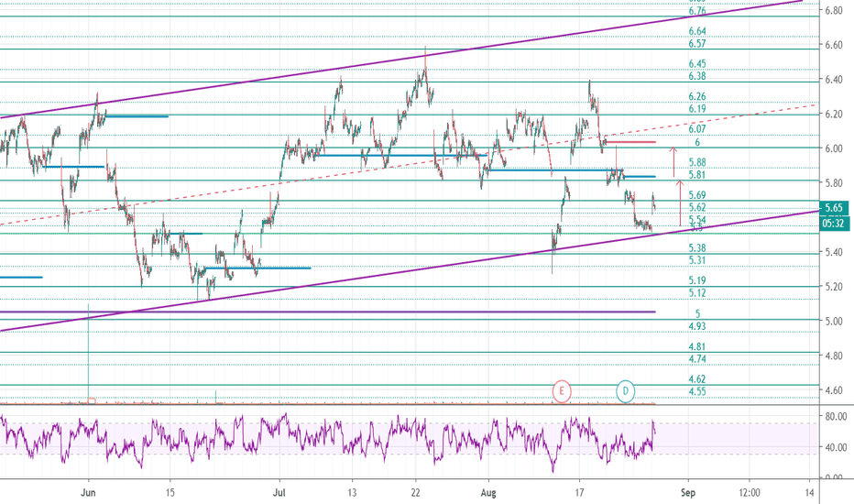Select the 5.81 level label
The width and height of the screenshot is (854, 504).
[x=697, y=175]
